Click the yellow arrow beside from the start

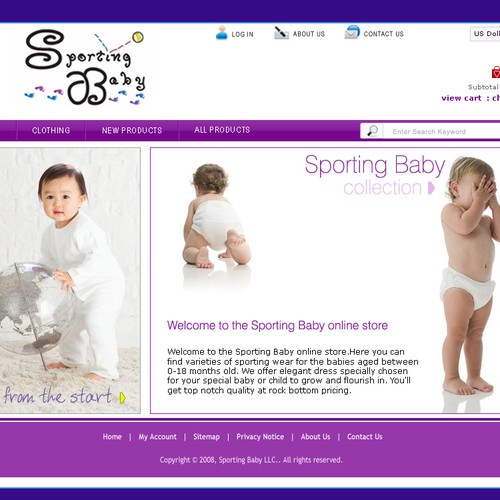click(123, 397)
